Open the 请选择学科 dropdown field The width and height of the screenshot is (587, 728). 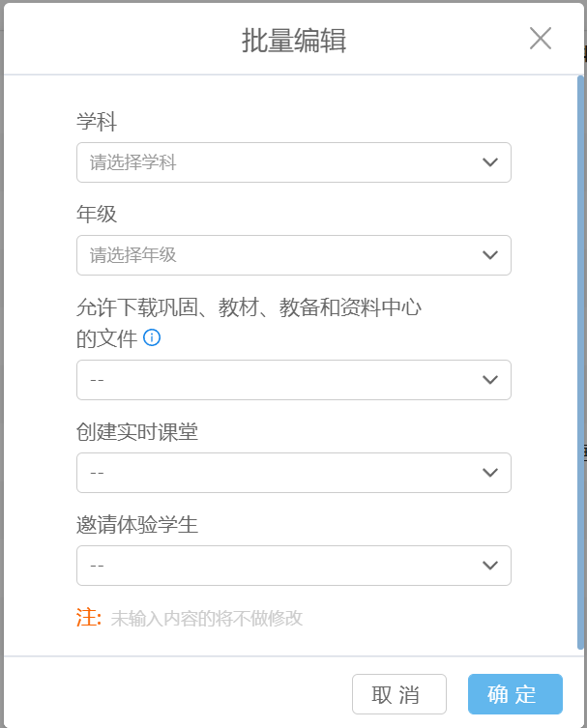294,162
